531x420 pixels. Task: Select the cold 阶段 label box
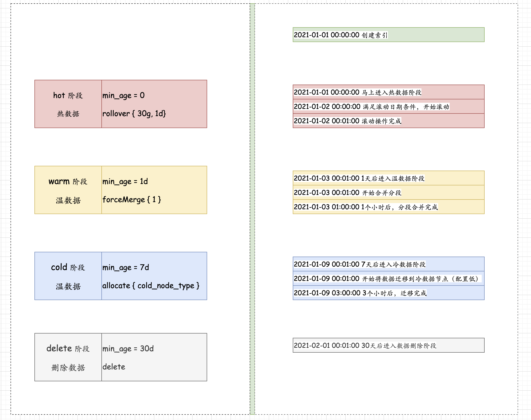tap(68, 276)
